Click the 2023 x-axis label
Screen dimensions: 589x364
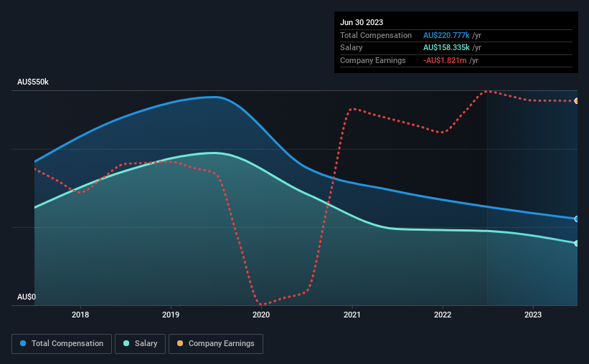pos(533,315)
